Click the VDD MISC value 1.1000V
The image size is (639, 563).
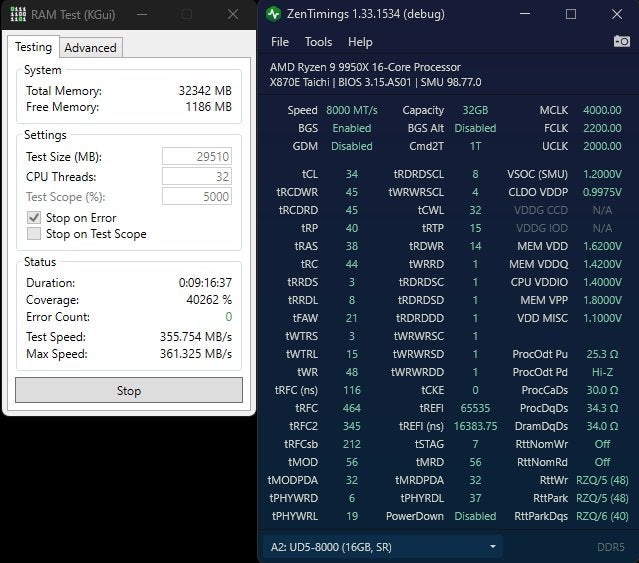pyautogui.click(x=602, y=318)
